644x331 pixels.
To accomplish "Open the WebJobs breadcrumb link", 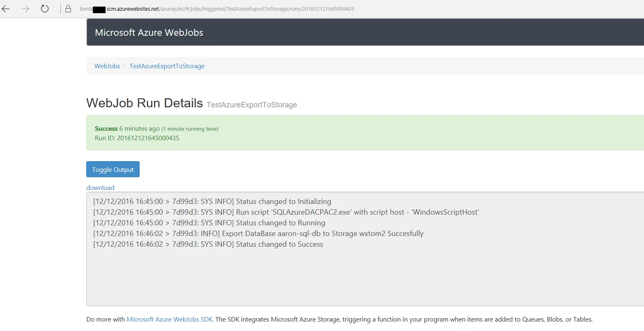I will click(x=107, y=66).
